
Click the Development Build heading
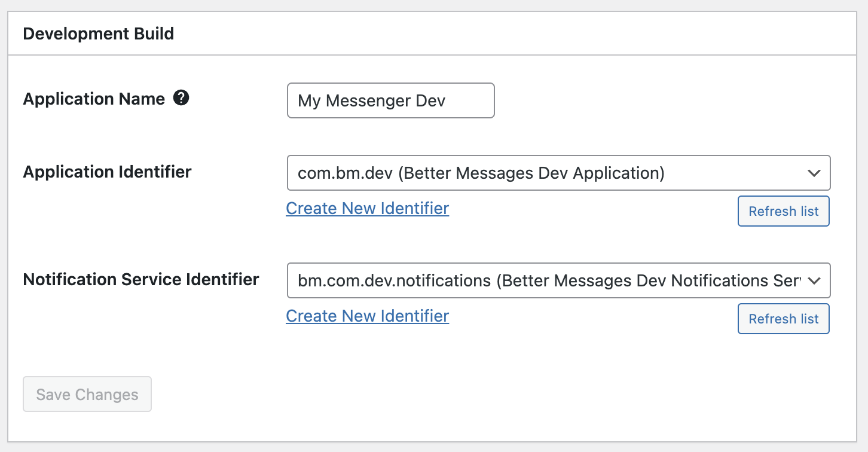[99, 33]
